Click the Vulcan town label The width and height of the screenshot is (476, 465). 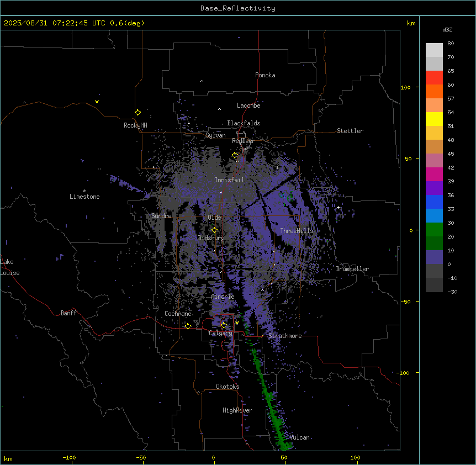click(299, 437)
